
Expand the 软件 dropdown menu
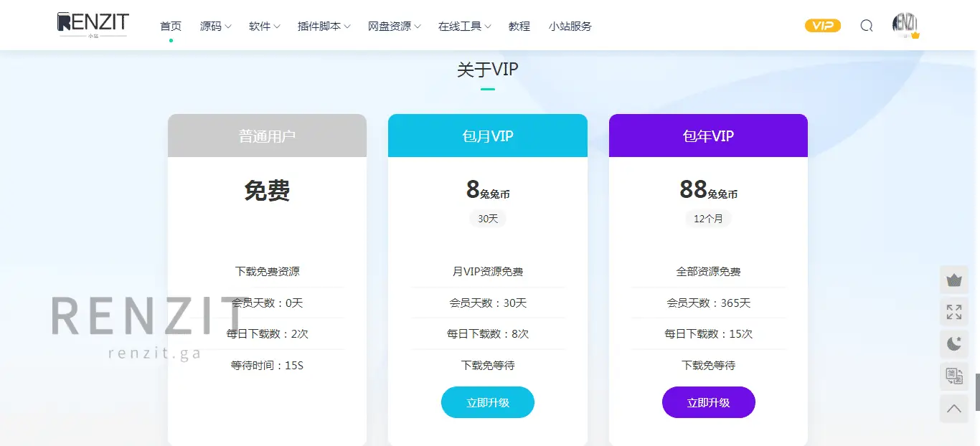tap(264, 27)
